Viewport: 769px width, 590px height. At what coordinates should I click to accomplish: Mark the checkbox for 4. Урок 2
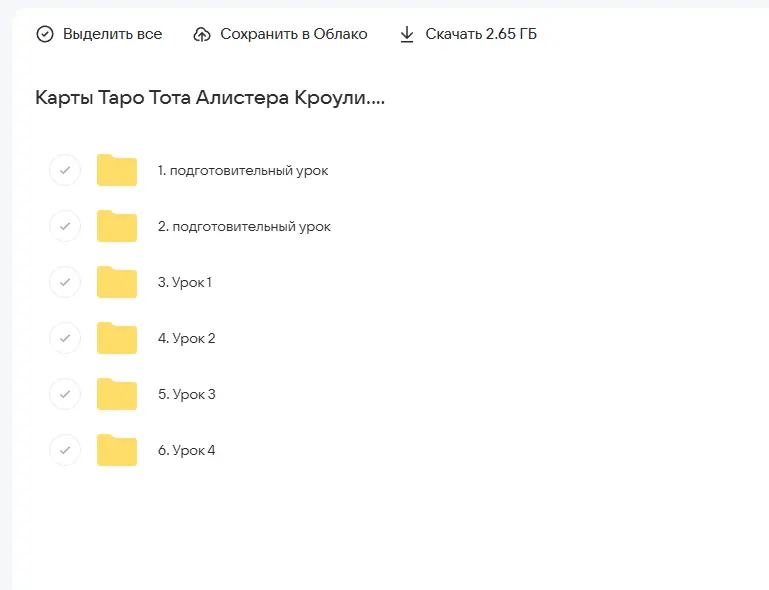click(64, 339)
